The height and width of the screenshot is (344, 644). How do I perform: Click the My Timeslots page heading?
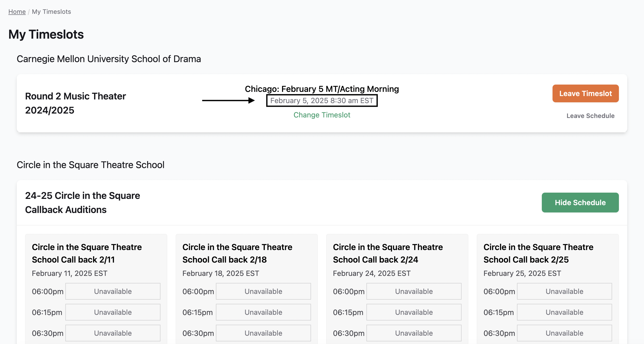pos(46,34)
